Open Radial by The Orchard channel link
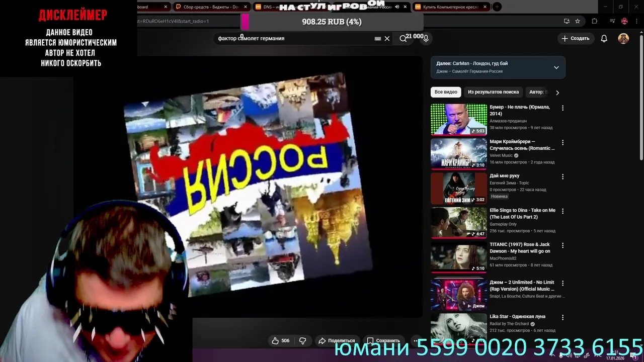644x362 pixels. (x=509, y=324)
